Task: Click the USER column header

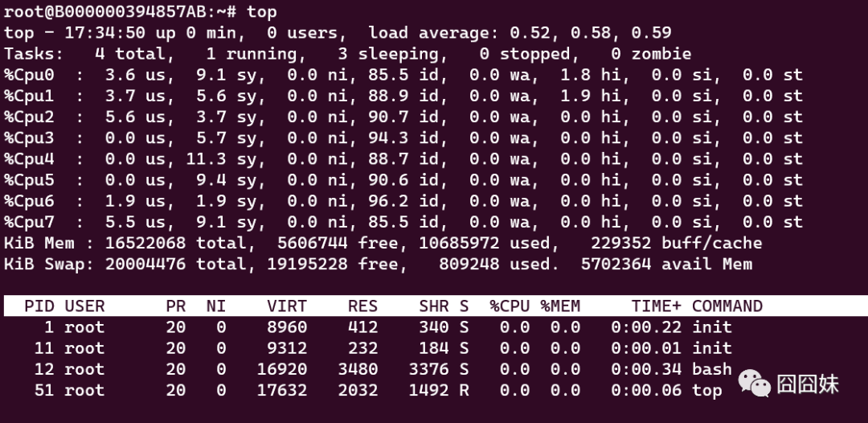Action: coord(84,306)
